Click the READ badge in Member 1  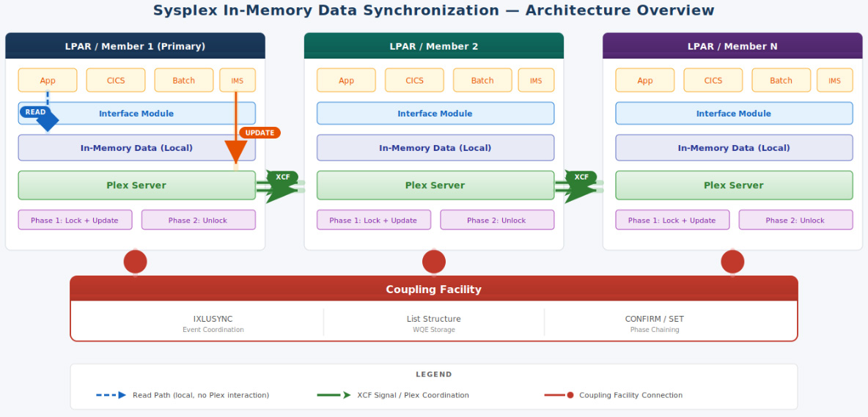pyautogui.click(x=35, y=112)
